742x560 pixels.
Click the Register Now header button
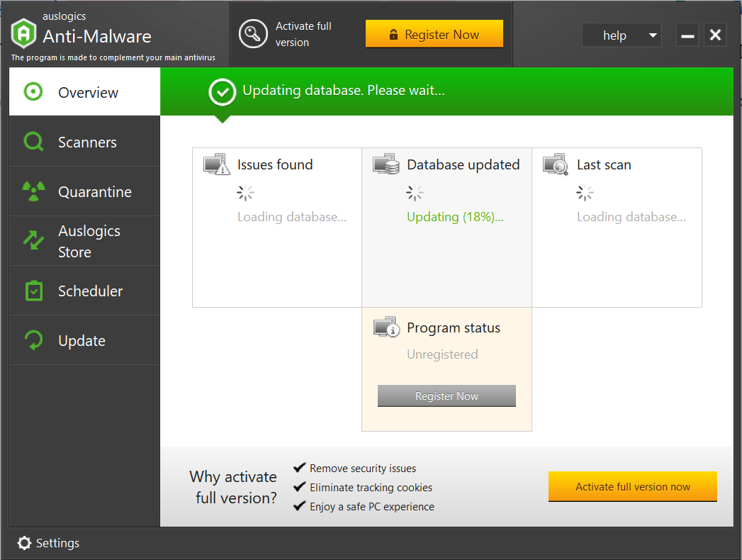tap(434, 33)
